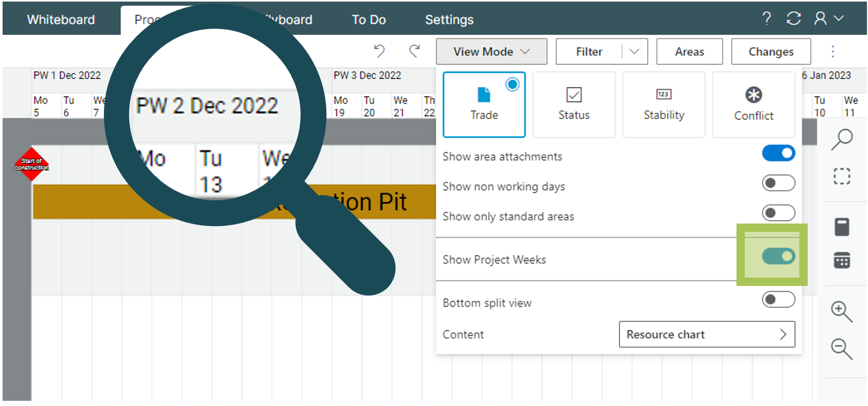Turn off Show Project Weeks switch
This screenshot has height=406, width=868.
778,256
